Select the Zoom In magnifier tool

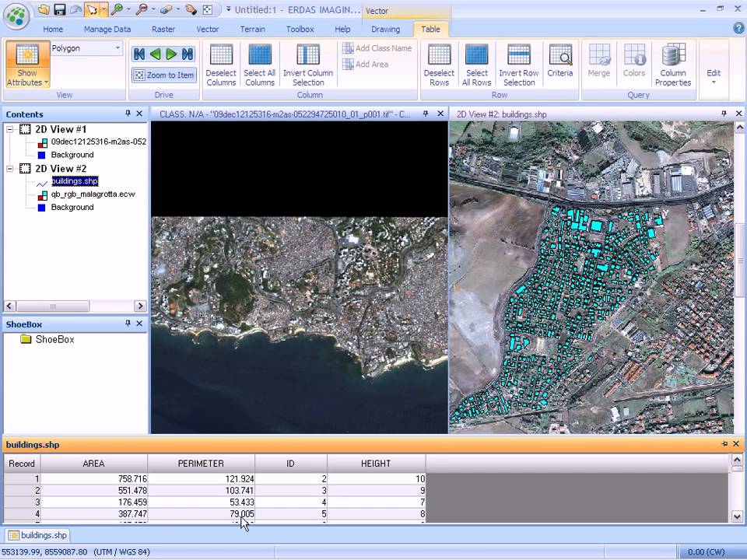(117, 9)
